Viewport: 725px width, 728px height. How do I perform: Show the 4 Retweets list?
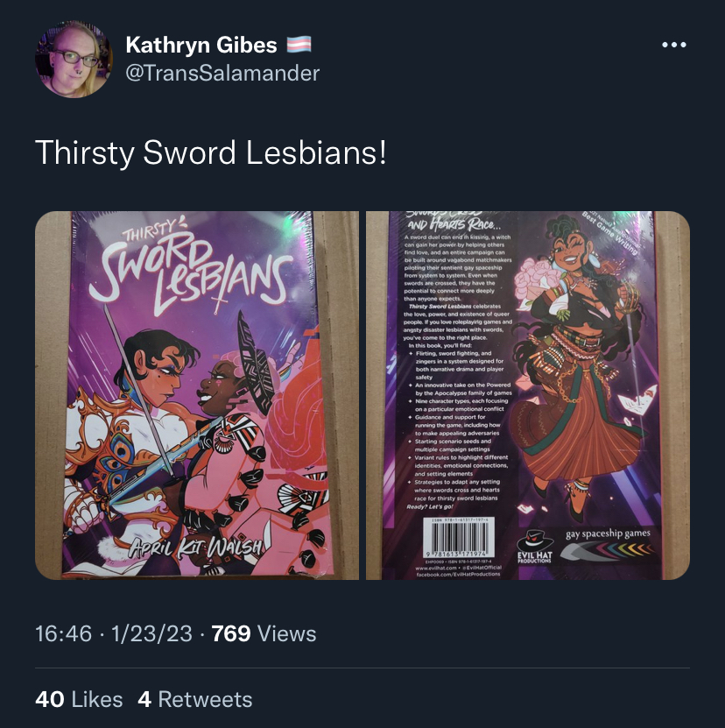[195, 699]
